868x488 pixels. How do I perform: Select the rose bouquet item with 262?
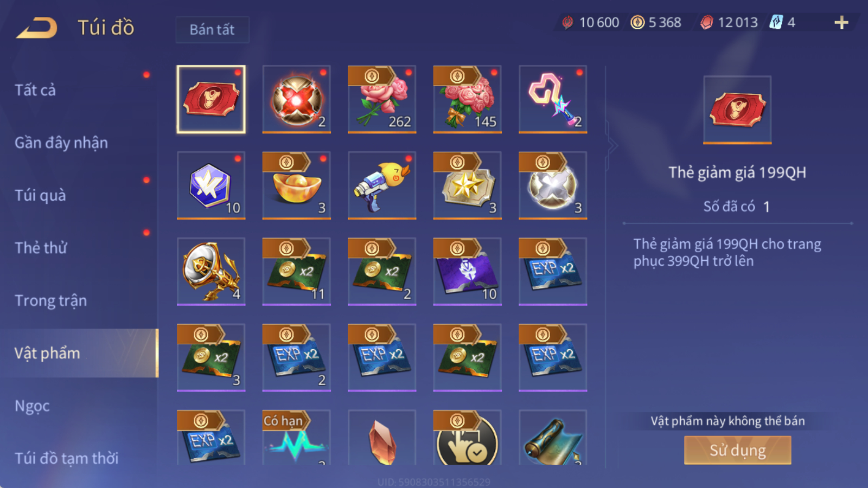382,99
